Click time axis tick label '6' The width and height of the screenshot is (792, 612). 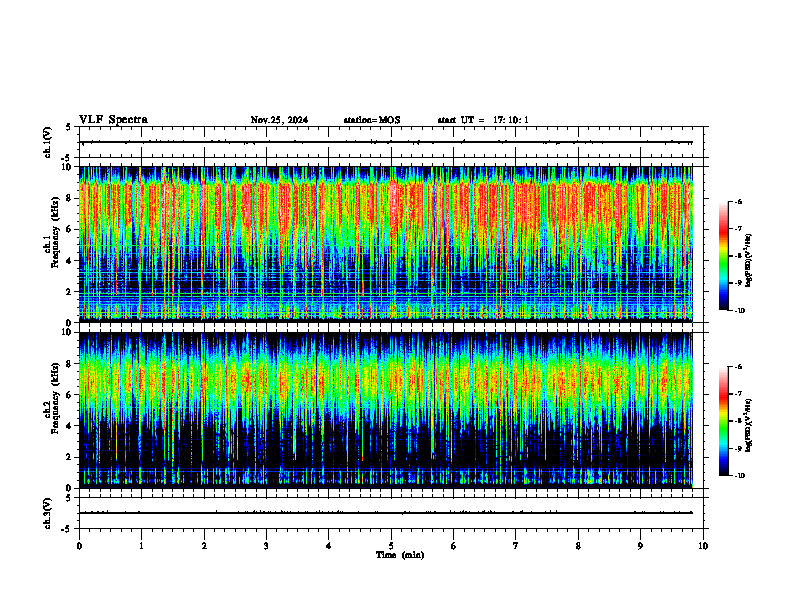454,546
